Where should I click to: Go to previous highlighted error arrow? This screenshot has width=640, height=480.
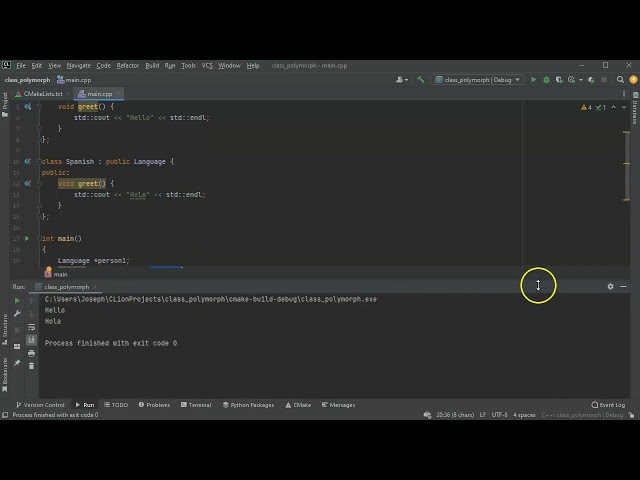click(613, 107)
